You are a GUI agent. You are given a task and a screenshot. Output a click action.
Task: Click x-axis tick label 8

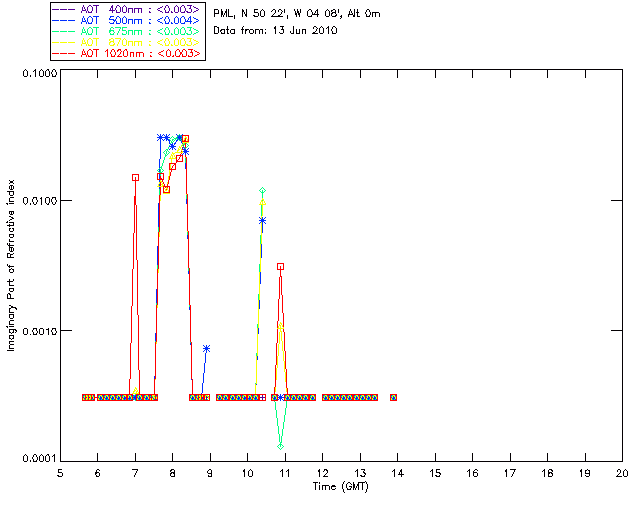[x=173, y=473]
